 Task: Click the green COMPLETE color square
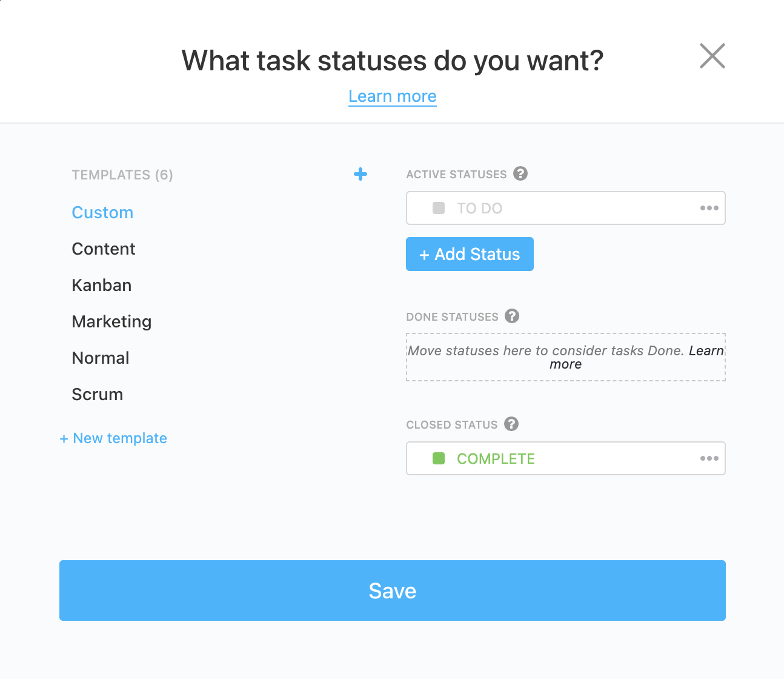point(439,458)
